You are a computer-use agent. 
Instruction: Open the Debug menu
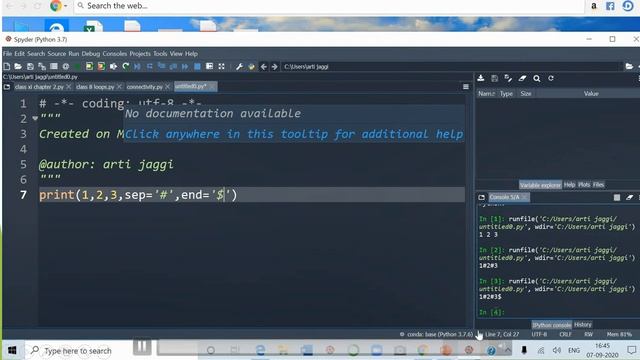click(91, 53)
